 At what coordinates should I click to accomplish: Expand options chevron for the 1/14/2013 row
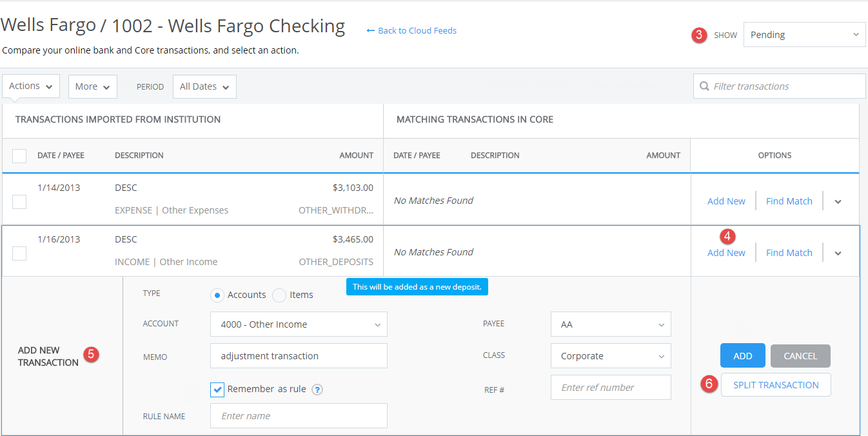838,202
